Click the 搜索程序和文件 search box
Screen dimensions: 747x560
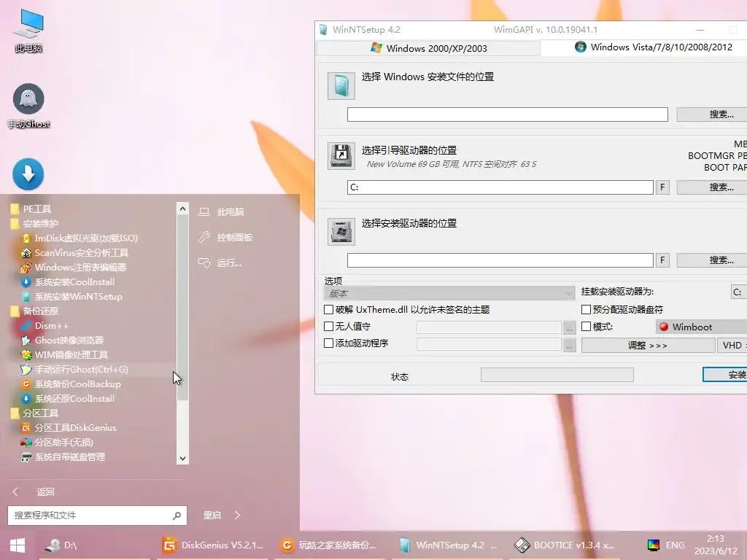click(97, 516)
